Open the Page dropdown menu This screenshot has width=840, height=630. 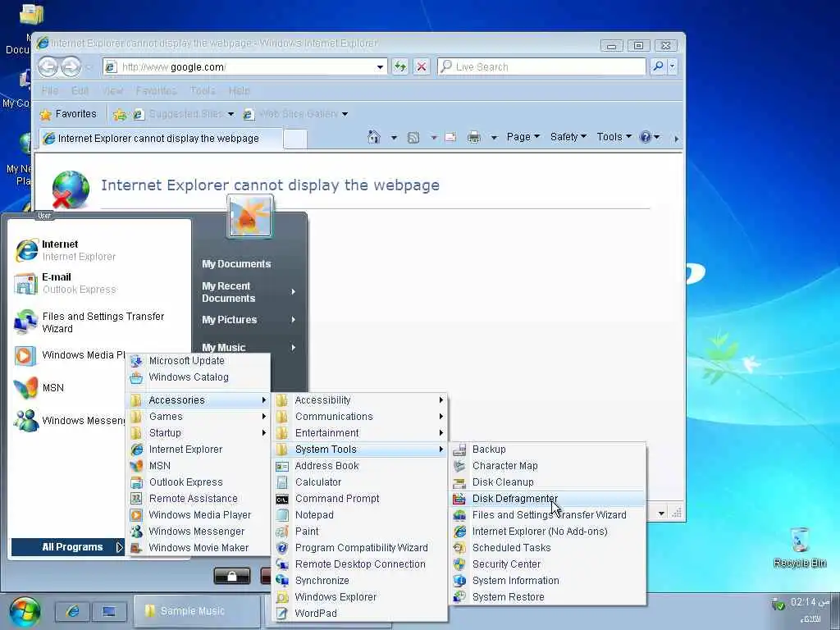[523, 137]
